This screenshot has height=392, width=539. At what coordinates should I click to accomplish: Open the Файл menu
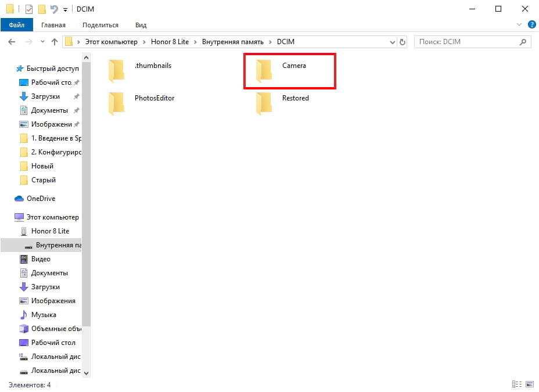tap(17, 25)
